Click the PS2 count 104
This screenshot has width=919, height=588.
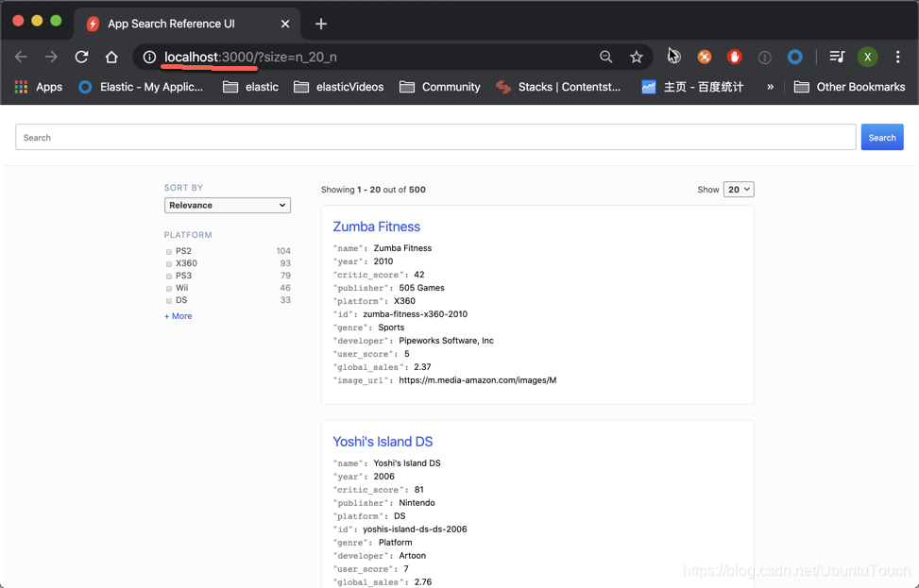click(283, 251)
